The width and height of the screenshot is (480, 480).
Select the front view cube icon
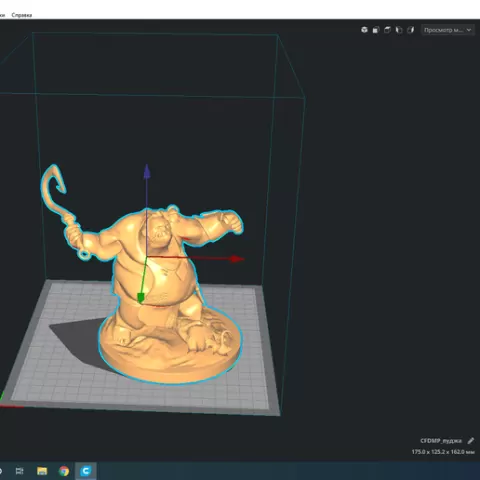pyautogui.click(x=376, y=30)
